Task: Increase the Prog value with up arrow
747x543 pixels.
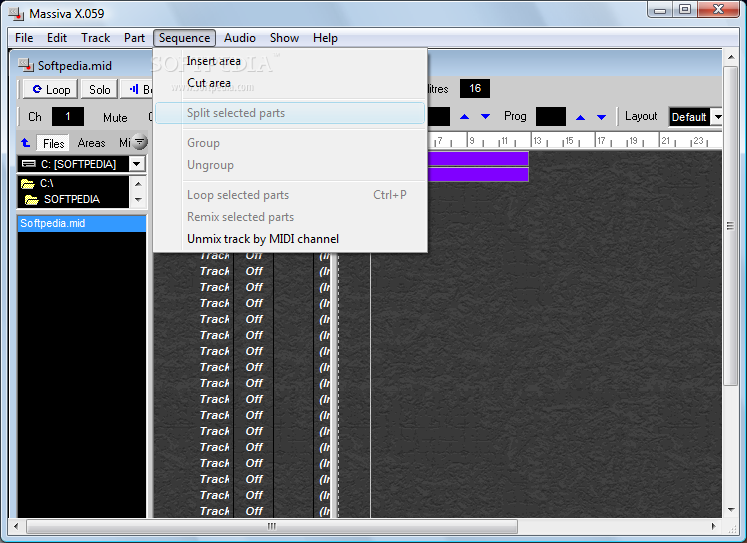Action: tap(580, 117)
